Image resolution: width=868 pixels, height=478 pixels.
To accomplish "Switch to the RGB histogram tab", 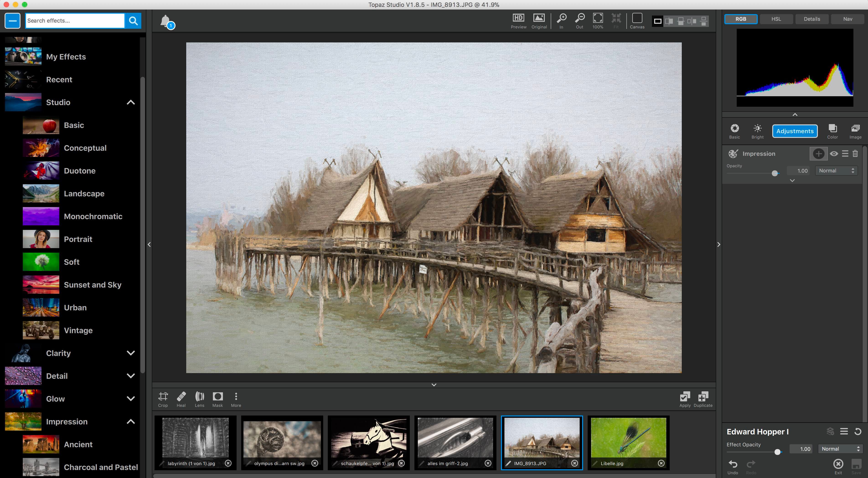I will pyautogui.click(x=741, y=19).
